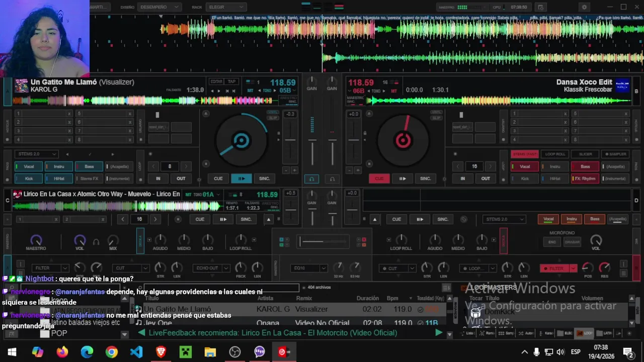Click deck C CUE button
Viewport: 644px width, 362px height.
click(200, 219)
